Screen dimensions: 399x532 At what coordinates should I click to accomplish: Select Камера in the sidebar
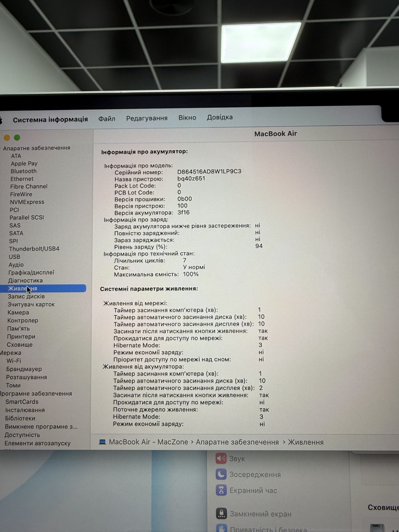click(18, 312)
